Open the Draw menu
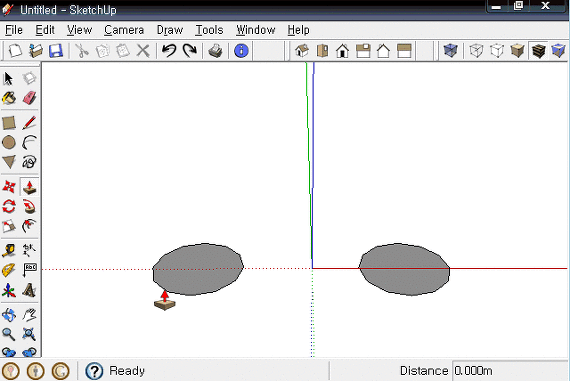This screenshot has width=570, height=381. [169, 30]
